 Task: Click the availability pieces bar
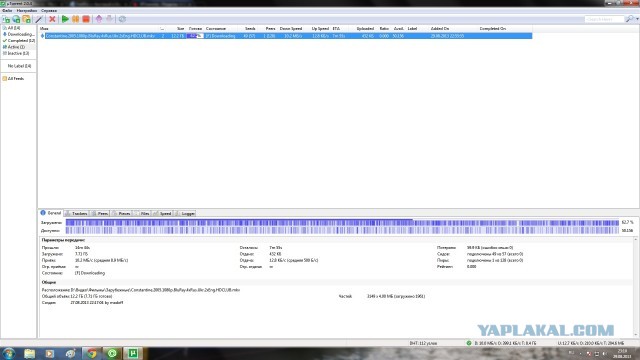click(342, 230)
